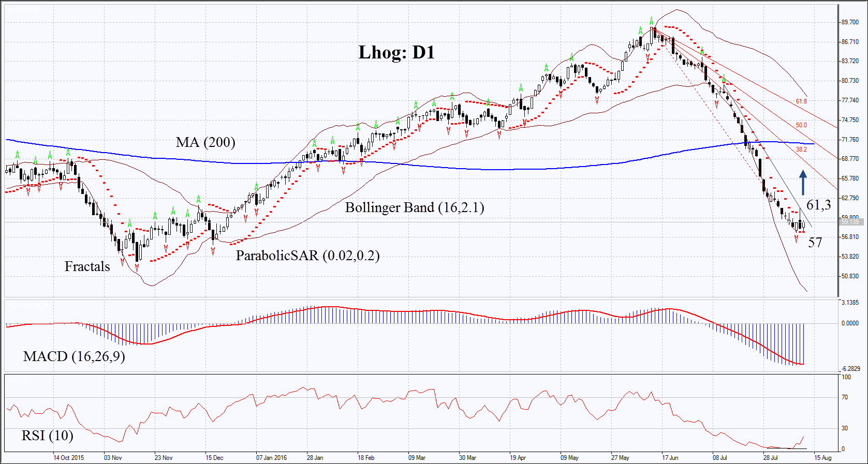
Task: Click the '18 Feb' date label
Action: [366, 458]
